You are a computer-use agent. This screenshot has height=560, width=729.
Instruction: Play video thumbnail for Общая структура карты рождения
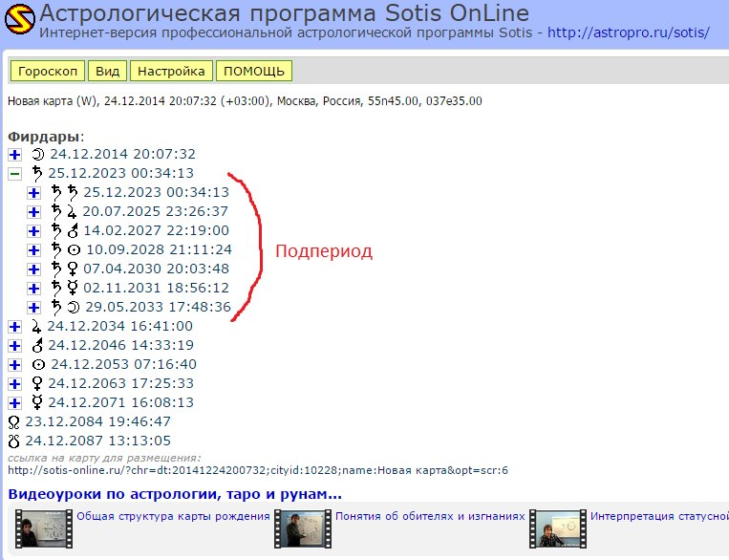point(44,528)
